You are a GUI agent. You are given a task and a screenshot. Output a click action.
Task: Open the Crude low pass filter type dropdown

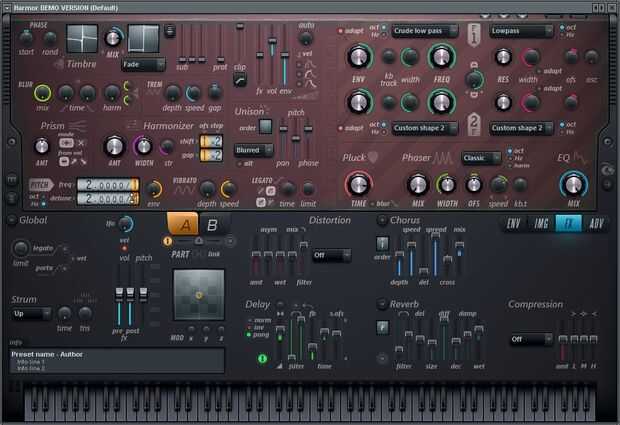point(424,31)
